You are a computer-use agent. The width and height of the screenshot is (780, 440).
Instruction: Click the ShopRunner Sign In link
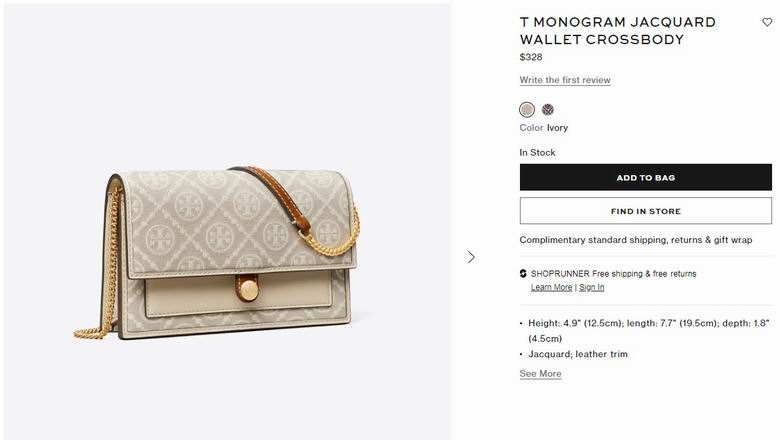(591, 287)
